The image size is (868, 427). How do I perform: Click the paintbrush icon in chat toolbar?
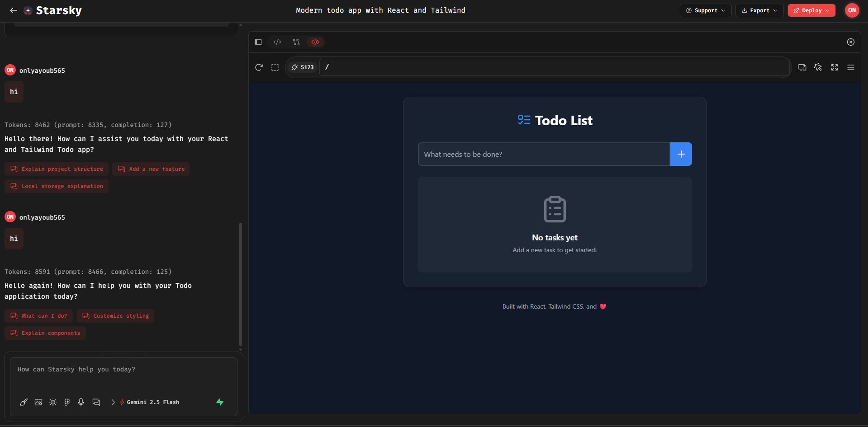[24, 402]
